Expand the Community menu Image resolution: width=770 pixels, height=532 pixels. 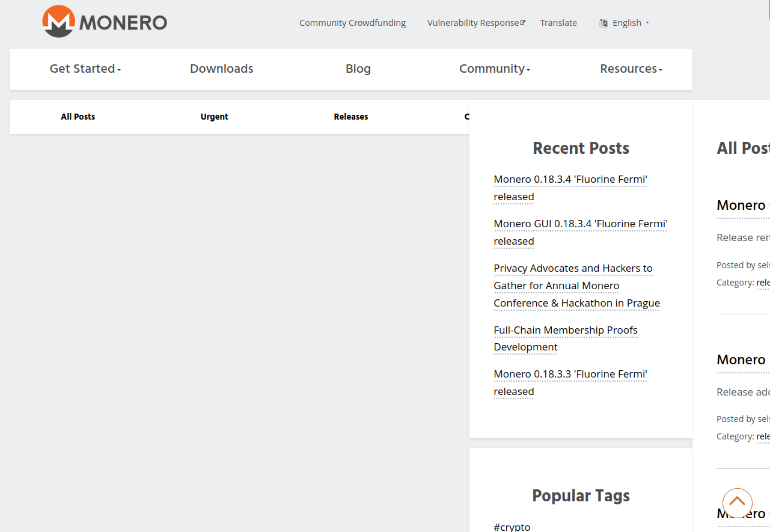[x=495, y=69]
